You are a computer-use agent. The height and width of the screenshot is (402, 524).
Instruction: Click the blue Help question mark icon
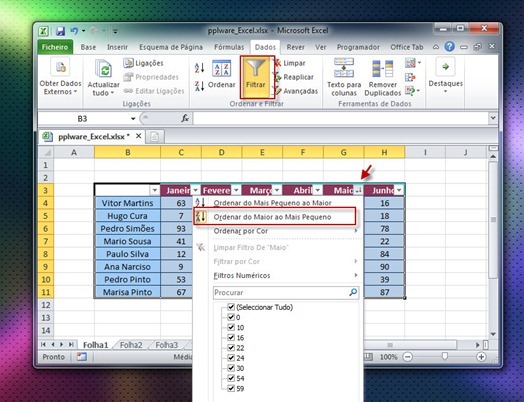tap(449, 46)
